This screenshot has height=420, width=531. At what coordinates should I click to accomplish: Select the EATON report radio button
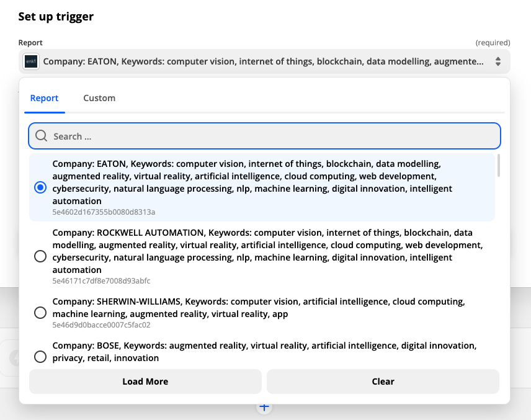click(x=40, y=187)
